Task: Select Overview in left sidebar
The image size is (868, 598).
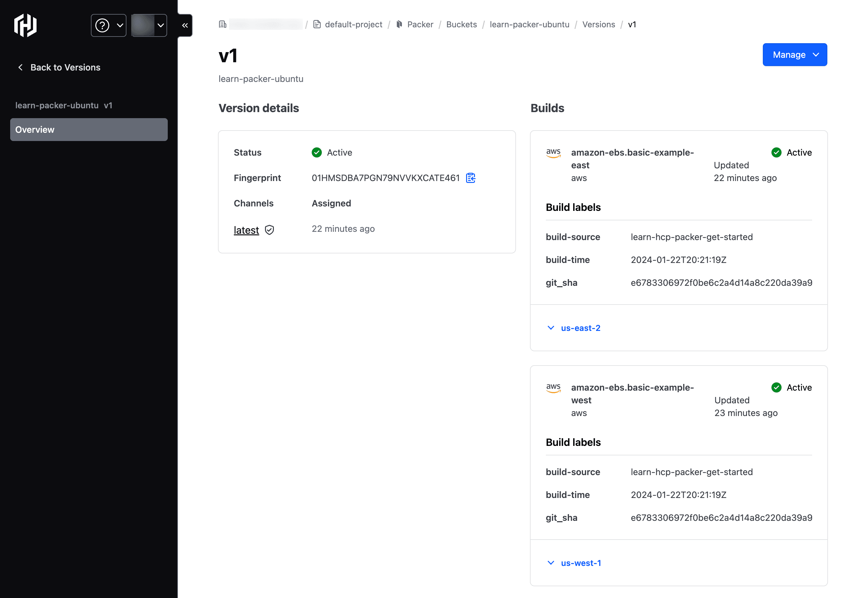Action: click(x=89, y=129)
